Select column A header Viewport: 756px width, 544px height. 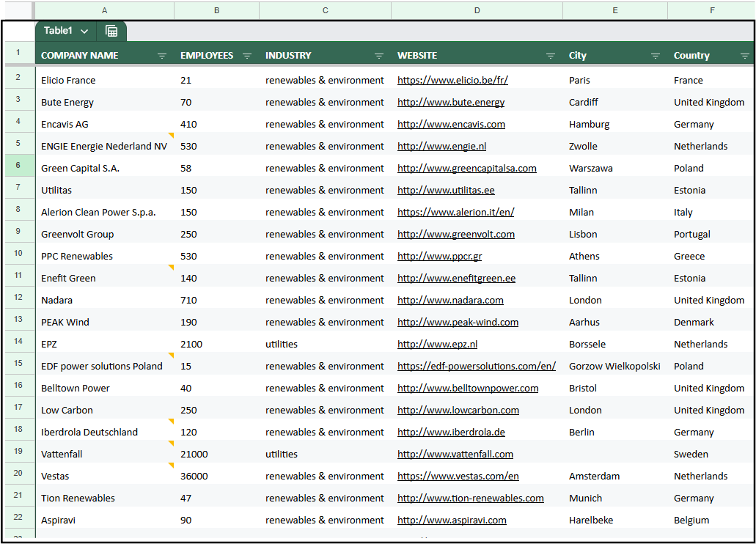[105, 10]
